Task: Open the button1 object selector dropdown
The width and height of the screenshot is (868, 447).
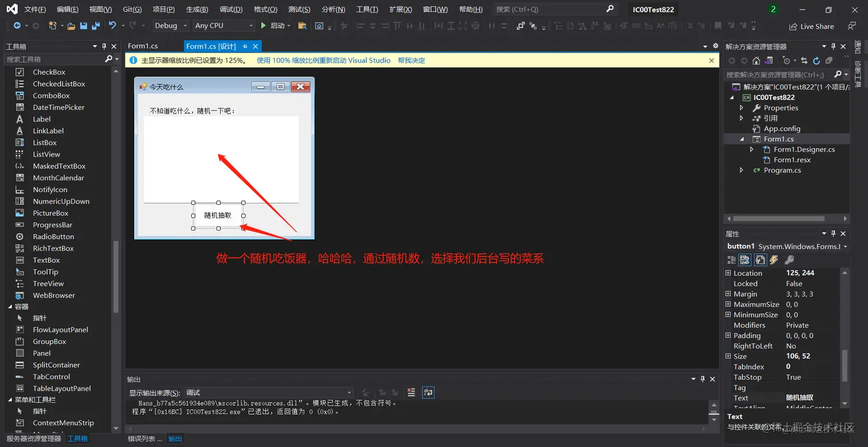Action: [x=845, y=247]
